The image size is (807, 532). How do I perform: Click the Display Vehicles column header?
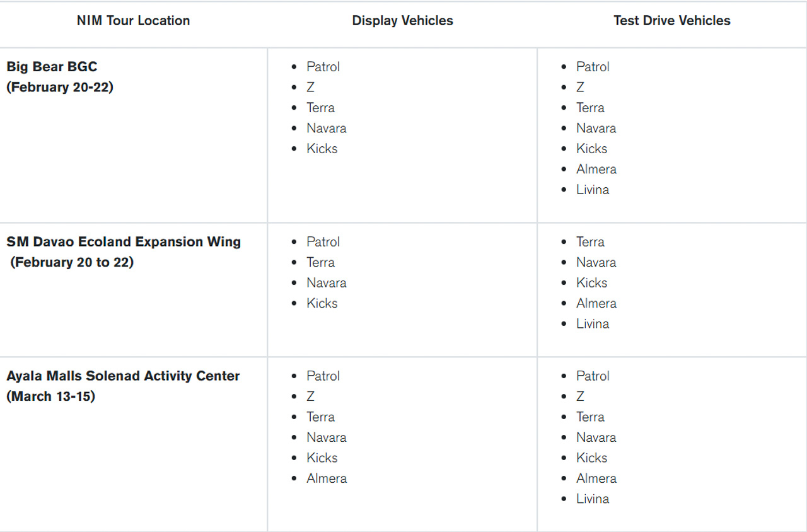pos(402,21)
